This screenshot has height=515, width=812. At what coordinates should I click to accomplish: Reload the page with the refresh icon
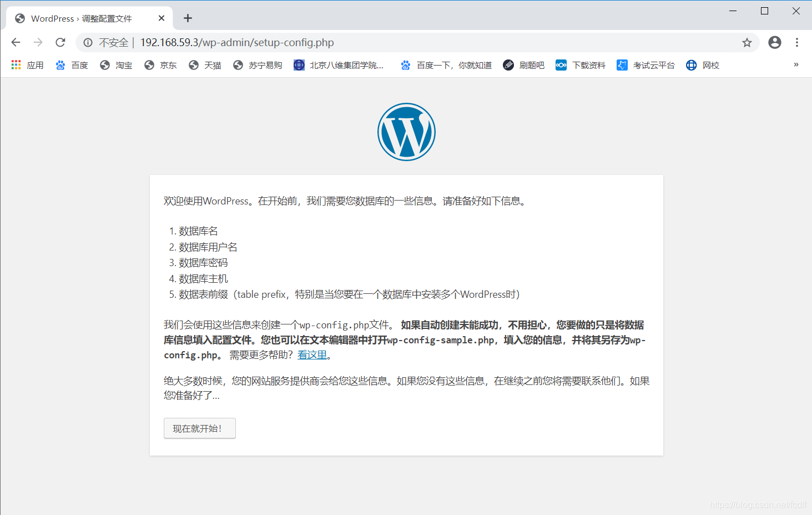[60, 42]
